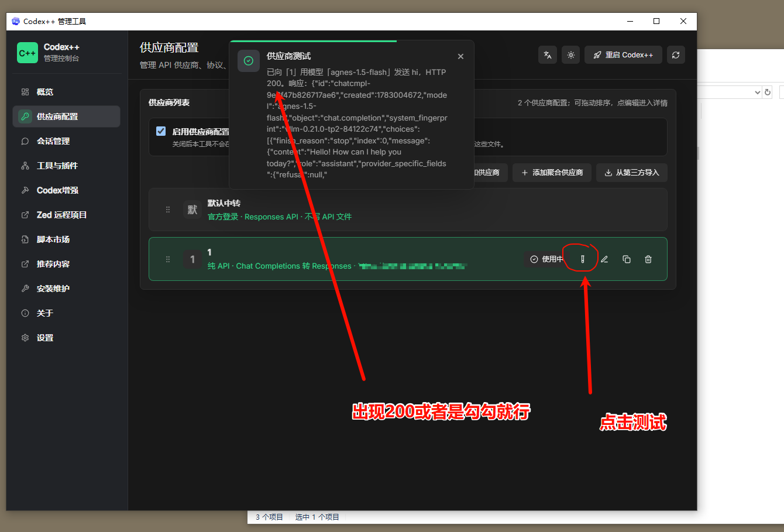This screenshot has height=532, width=784.
Task: Open 推荐内容 sidebar entry
Action: [x=67, y=264]
